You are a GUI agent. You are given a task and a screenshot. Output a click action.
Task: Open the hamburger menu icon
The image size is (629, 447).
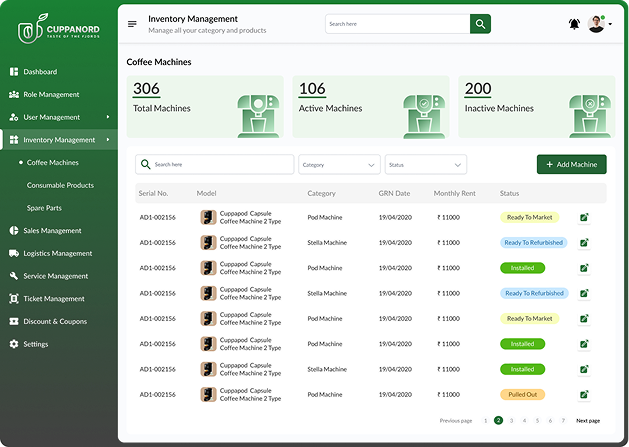(132, 24)
